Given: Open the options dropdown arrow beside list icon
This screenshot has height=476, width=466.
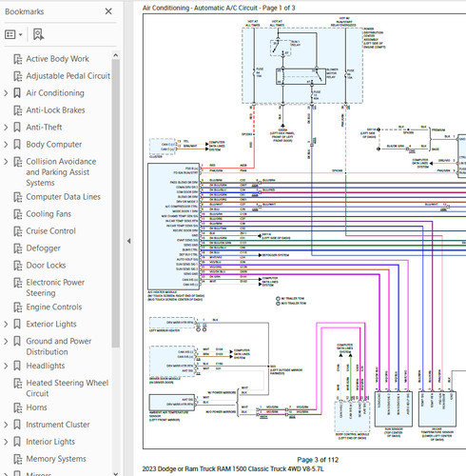Looking at the screenshot, I should [21, 34].
